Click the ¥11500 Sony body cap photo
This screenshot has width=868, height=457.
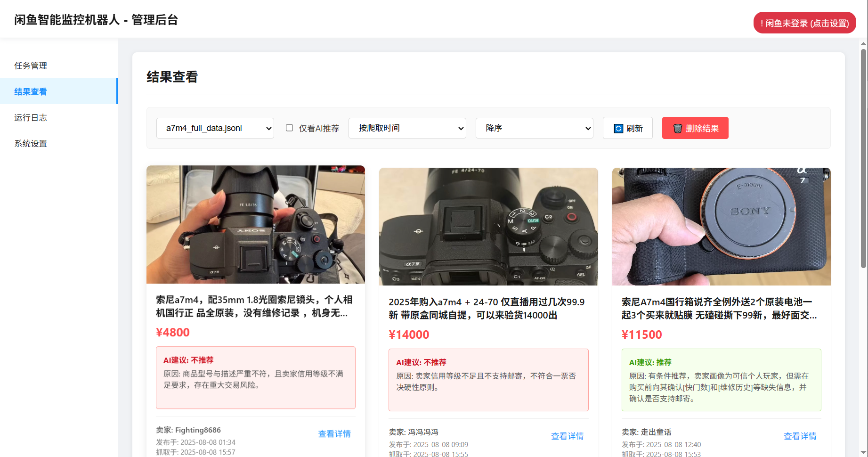click(x=722, y=227)
